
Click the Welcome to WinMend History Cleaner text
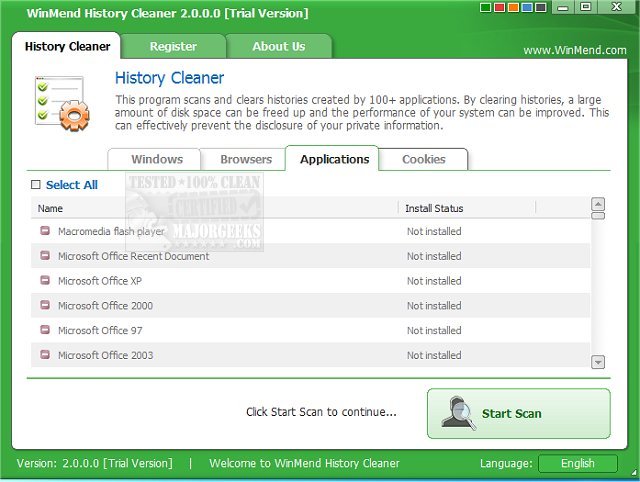click(x=304, y=463)
